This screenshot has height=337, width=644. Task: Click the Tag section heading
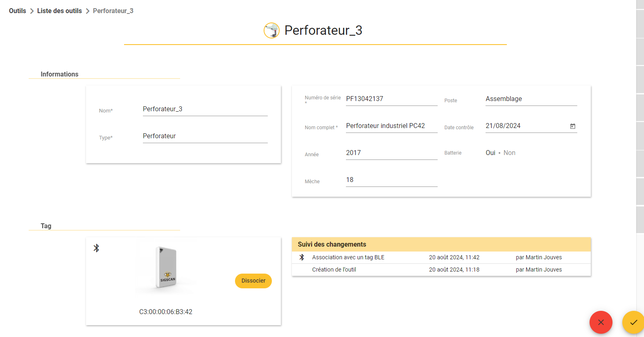tap(46, 226)
